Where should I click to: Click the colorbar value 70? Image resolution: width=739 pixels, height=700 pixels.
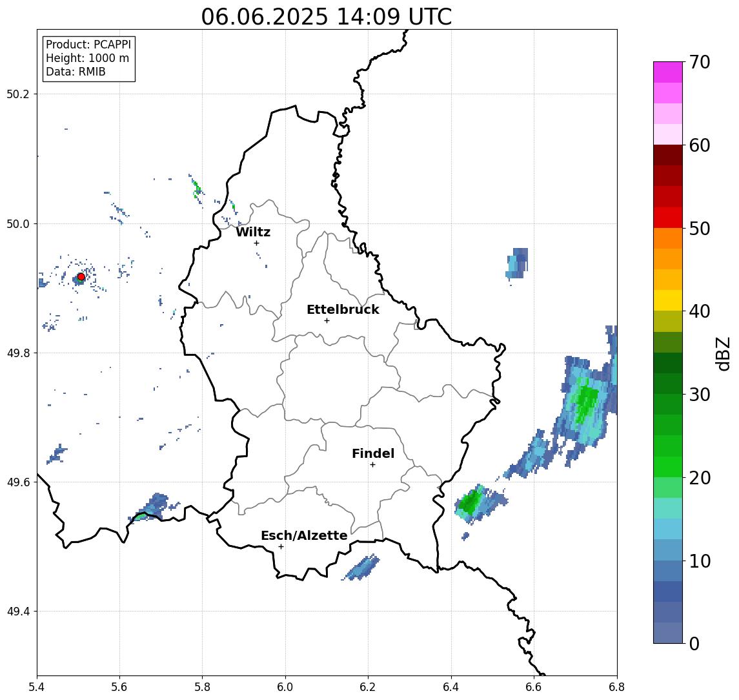[x=700, y=62]
